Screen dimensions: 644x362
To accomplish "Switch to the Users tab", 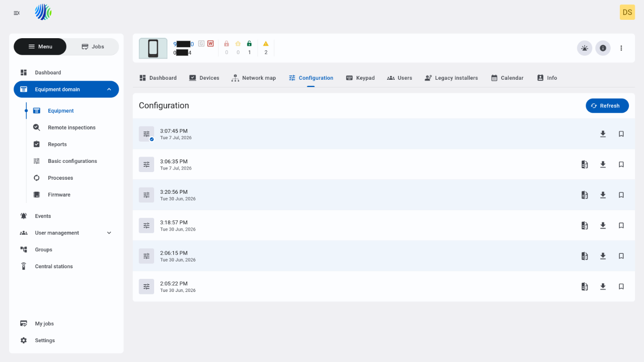I will click(400, 78).
